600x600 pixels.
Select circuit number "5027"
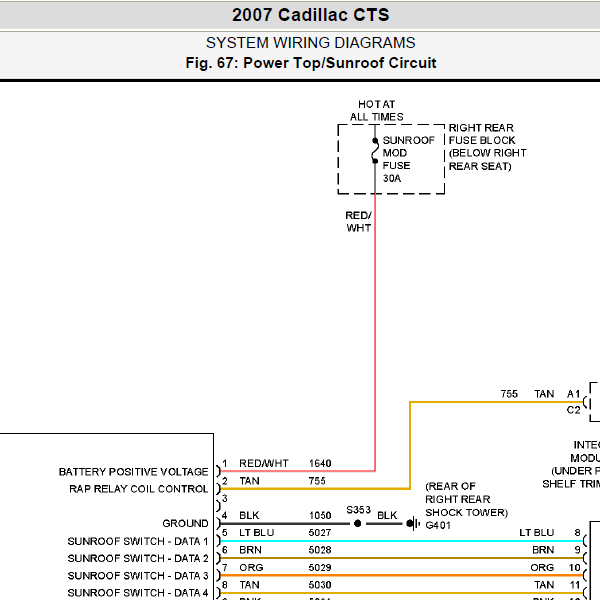coord(320,533)
